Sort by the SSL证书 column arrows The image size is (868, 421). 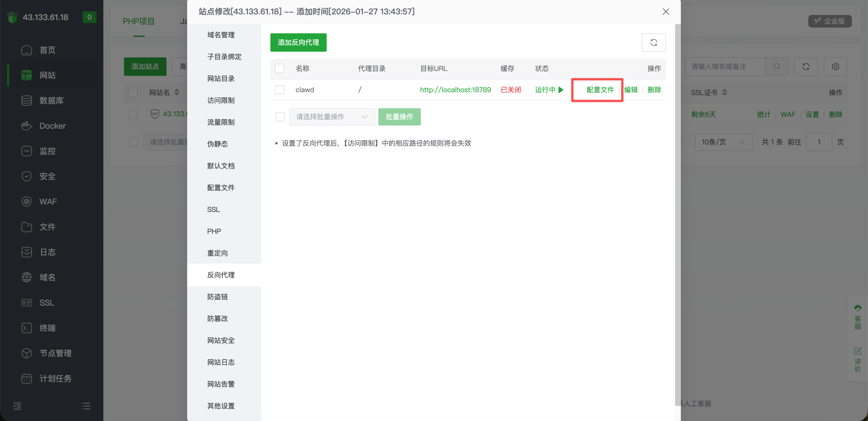tap(724, 92)
